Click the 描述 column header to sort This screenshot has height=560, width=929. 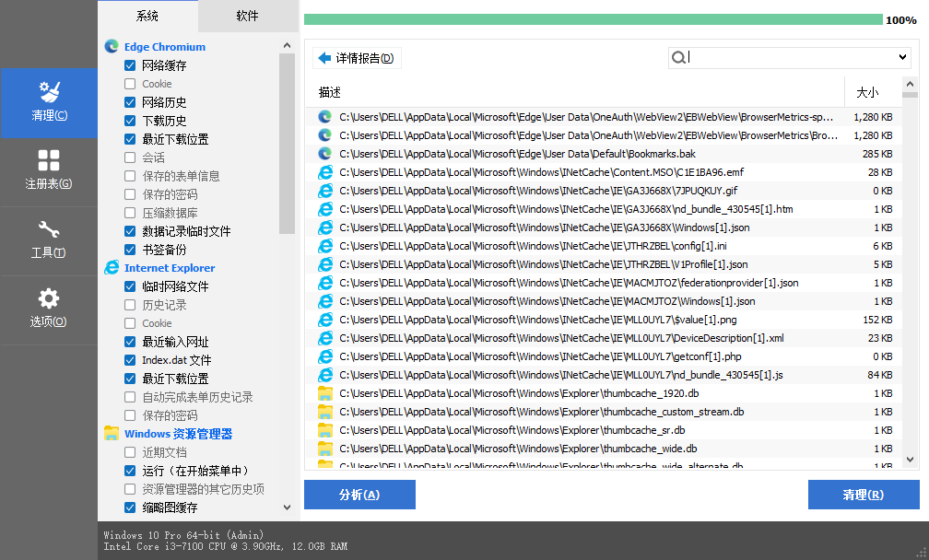point(330,92)
